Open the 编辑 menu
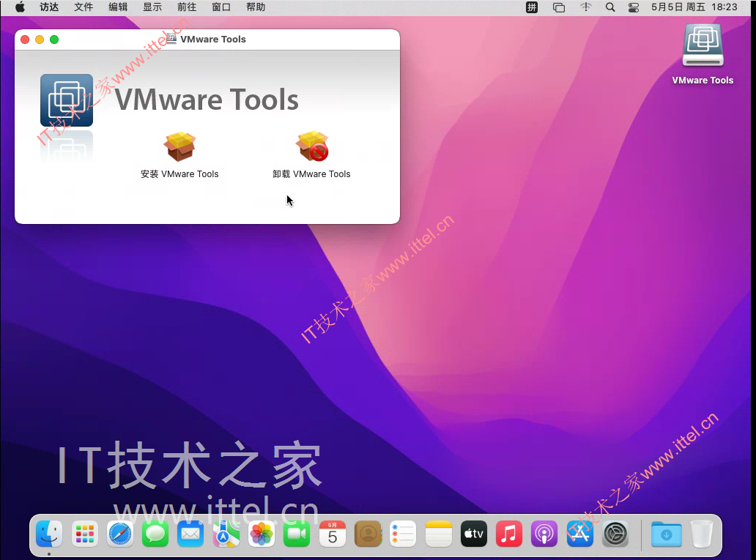The width and height of the screenshot is (756, 560). click(x=118, y=7)
